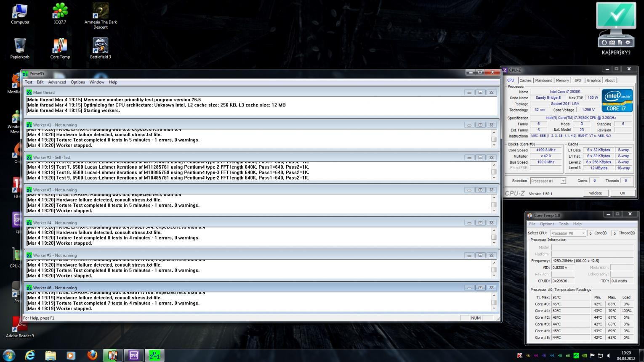The width and height of the screenshot is (644, 362).
Task: Open Prime95 Test menu
Action: 29,82
